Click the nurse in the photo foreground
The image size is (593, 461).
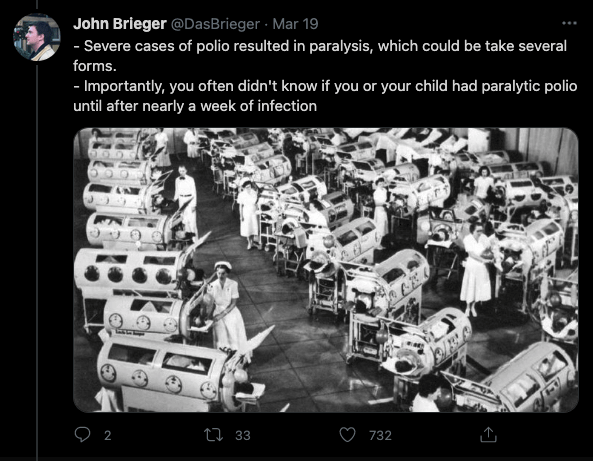pyautogui.click(x=227, y=306)
